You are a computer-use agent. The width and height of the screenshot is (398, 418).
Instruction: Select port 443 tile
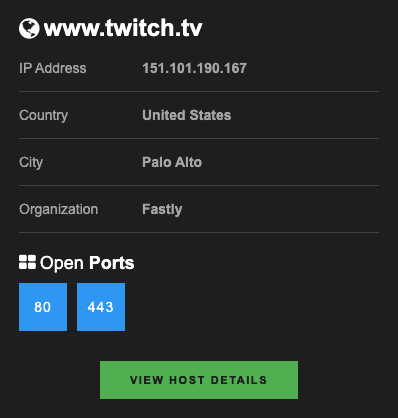pyautogui.click(x=101, y=307)
